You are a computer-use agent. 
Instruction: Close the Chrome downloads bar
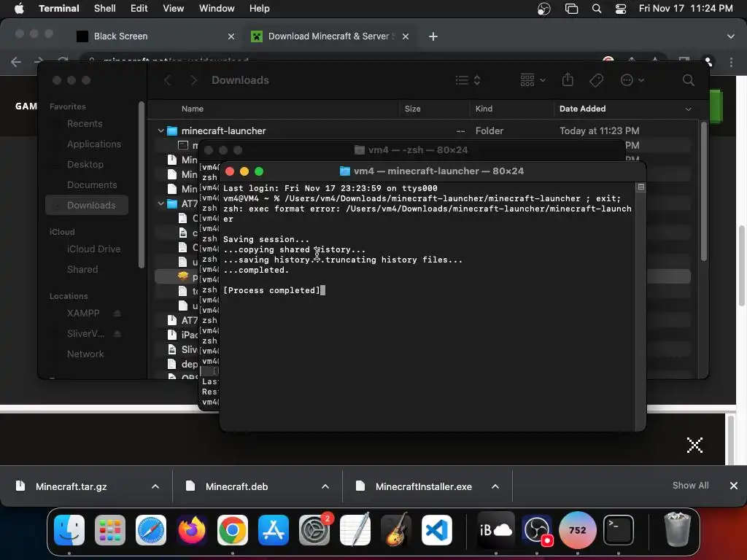click(734, 485)
